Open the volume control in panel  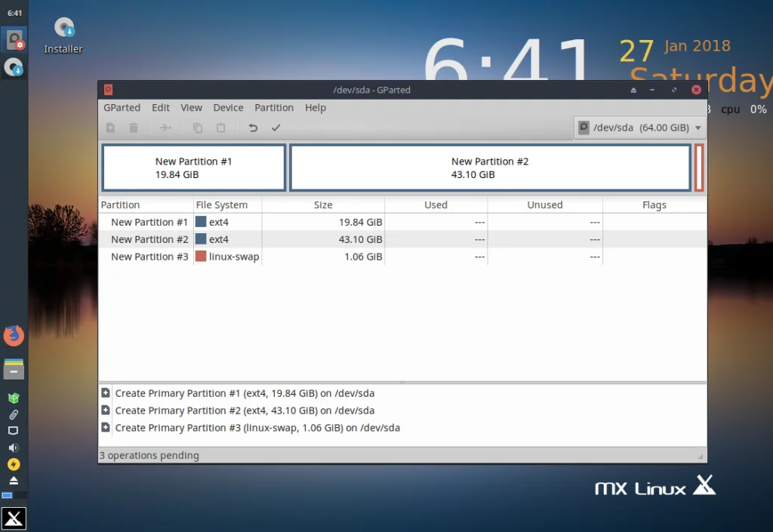14,447
